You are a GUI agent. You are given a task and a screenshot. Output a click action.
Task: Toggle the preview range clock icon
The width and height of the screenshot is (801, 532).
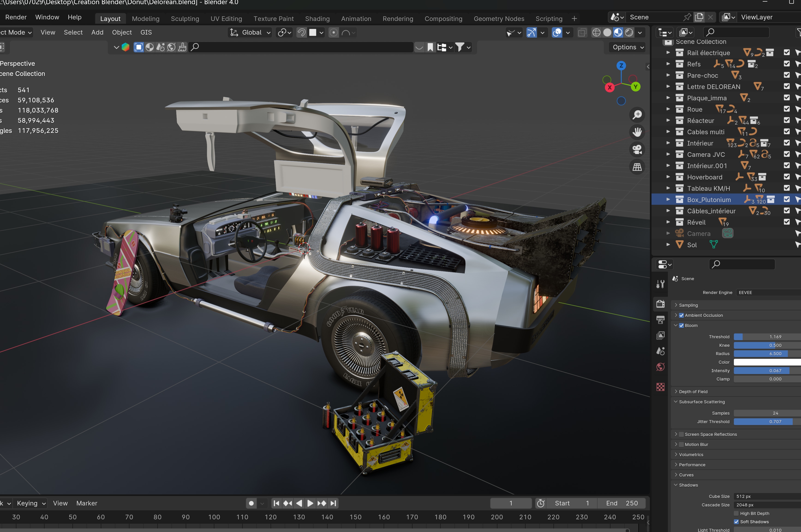tap(541, 503)
